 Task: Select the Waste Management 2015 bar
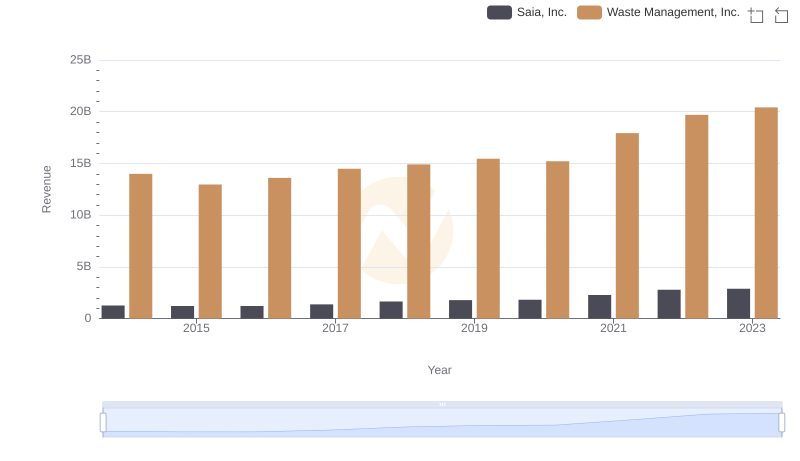point(210,251)
